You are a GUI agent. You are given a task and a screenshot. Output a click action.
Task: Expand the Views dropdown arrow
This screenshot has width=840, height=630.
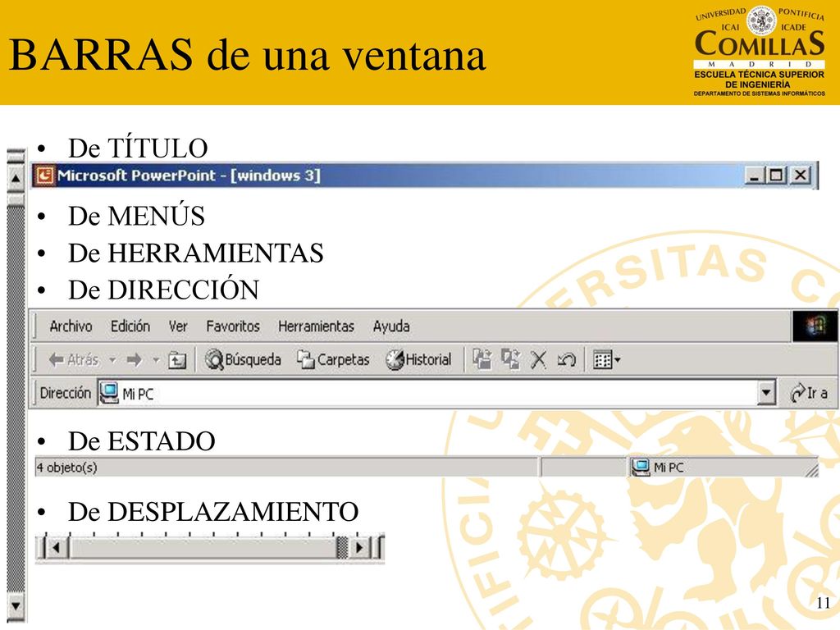tap(617, 360)
